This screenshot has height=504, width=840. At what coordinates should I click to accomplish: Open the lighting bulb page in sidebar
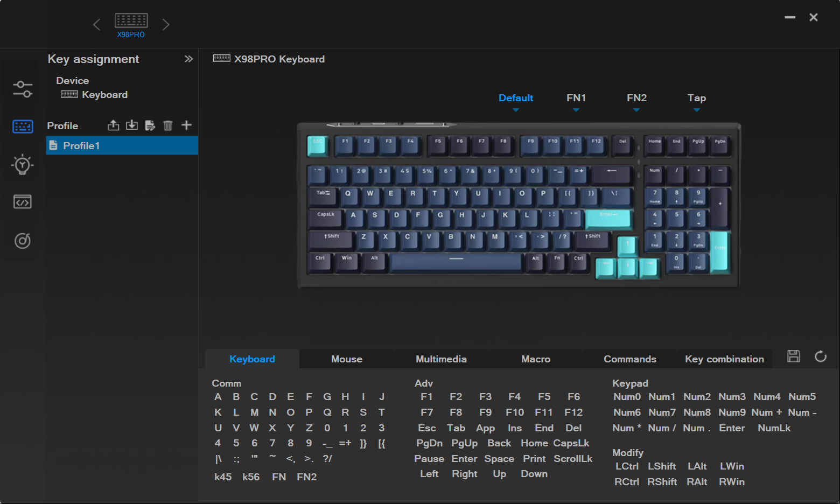[23, 165]
